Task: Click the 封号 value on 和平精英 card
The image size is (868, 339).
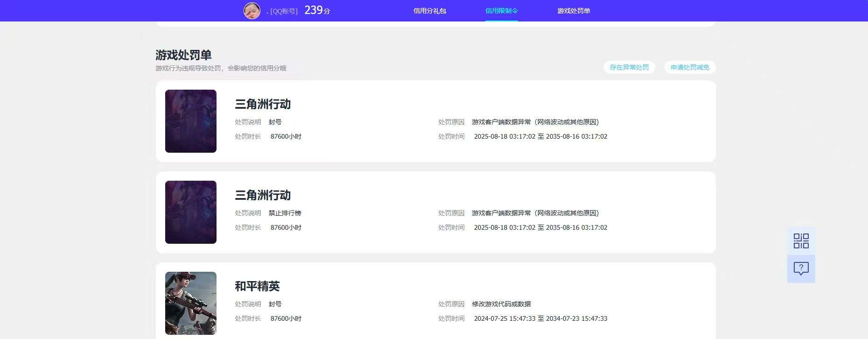Action: coord(275,304)
